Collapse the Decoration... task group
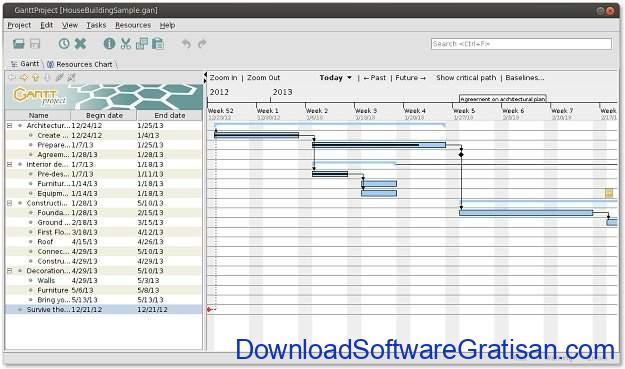Screen dimensions: 625x369 10,271
